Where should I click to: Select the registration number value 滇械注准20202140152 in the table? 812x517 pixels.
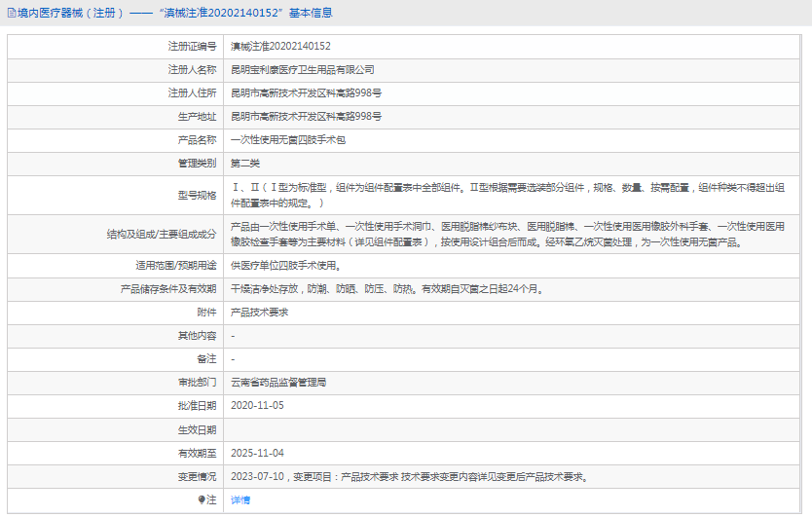click(280, 46)
